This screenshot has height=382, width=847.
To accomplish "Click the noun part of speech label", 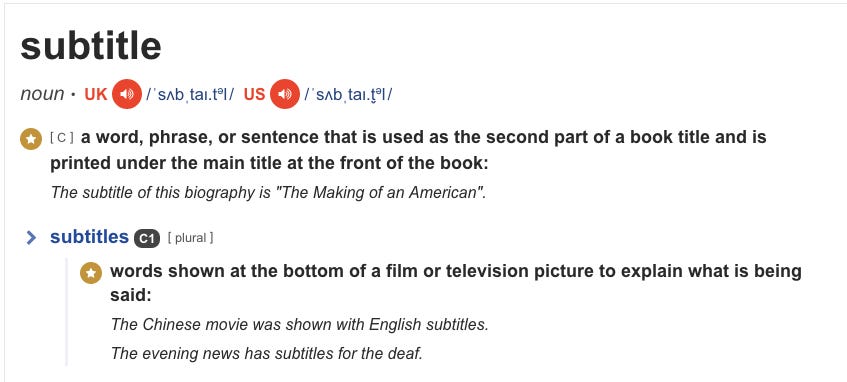I will point(42,94).
